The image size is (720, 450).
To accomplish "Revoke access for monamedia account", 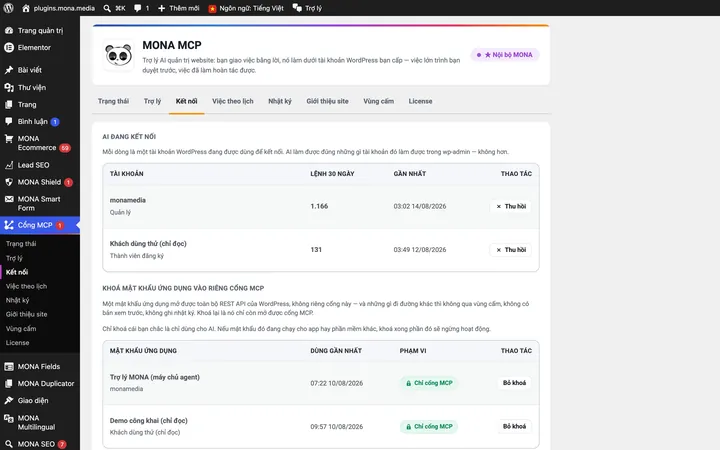I will 511,206.
